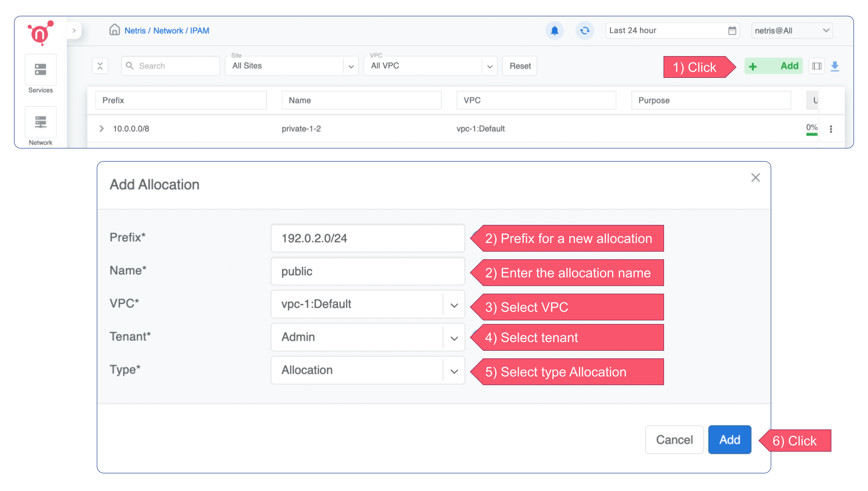Open the three-dot actions menu for 10.0.0.0/8
The width and height of the screenshot is (868, 491).
pyautogui.click(x=831, y=129)
